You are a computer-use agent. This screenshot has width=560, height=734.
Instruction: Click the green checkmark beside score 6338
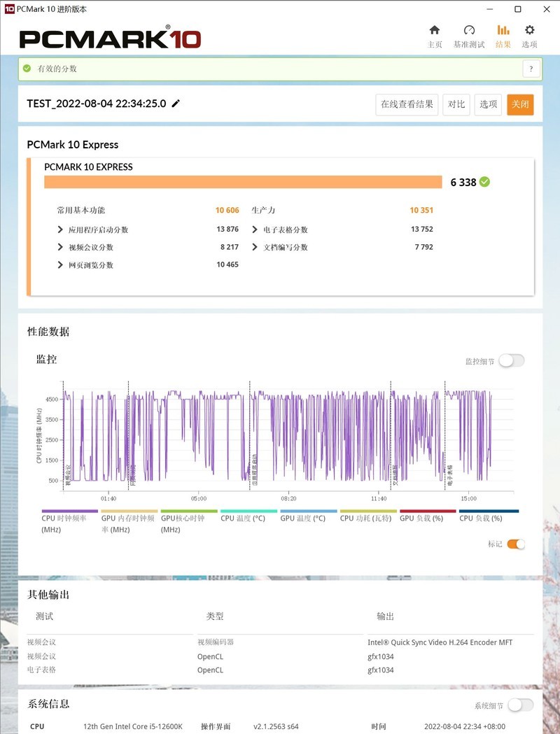[x=486, y=181]
